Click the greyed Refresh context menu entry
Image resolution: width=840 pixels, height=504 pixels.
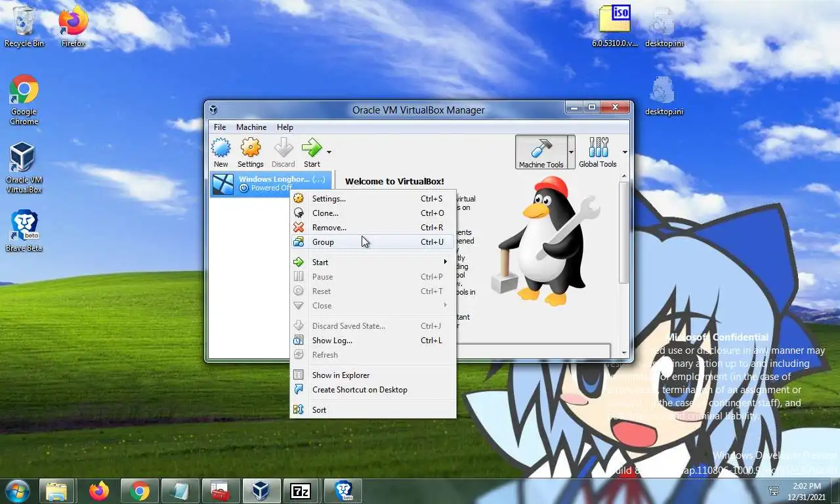(373, 355)
